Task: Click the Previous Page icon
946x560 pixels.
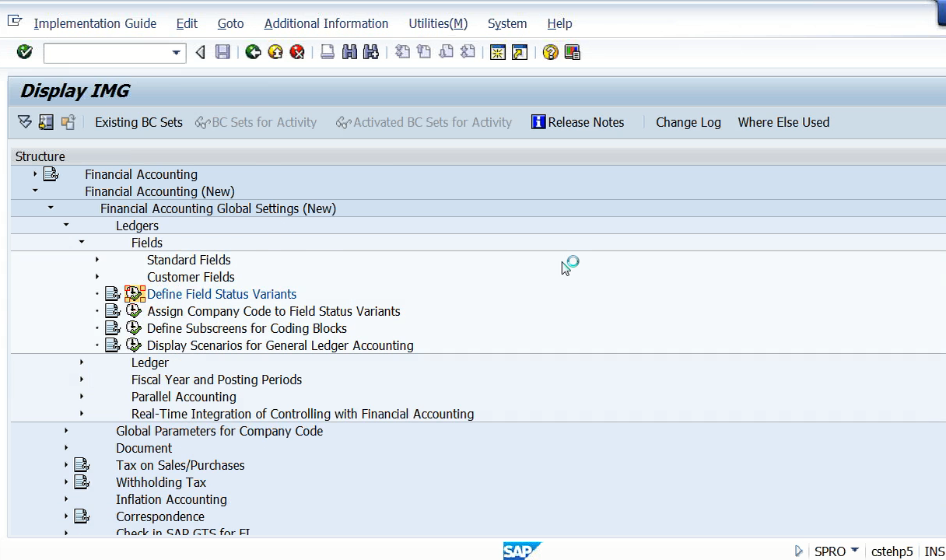Action: tap(424, 52)
